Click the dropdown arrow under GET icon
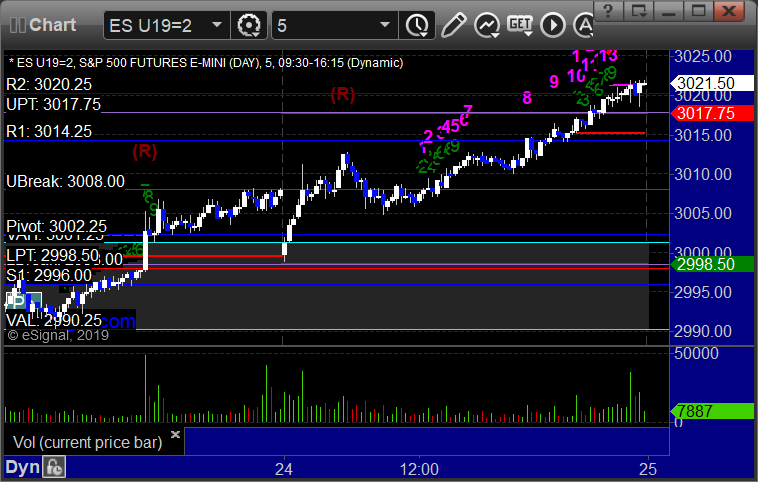 (528, 34)
